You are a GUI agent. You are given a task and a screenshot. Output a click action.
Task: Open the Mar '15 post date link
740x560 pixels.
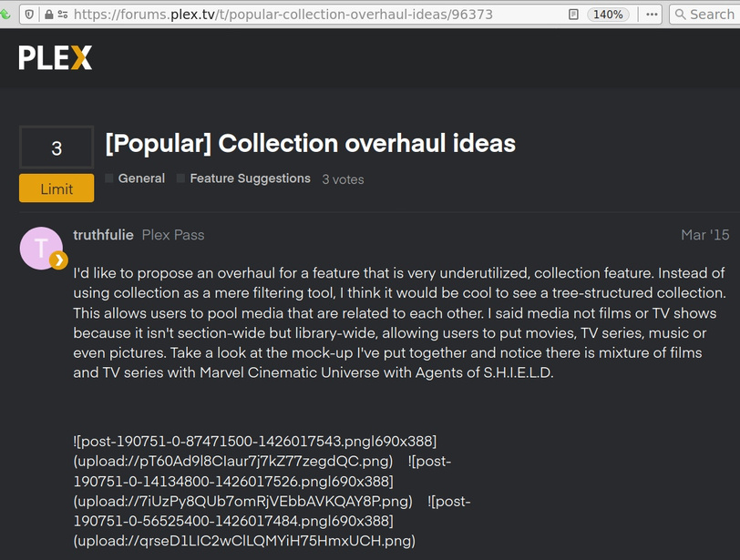click(705, 235)
